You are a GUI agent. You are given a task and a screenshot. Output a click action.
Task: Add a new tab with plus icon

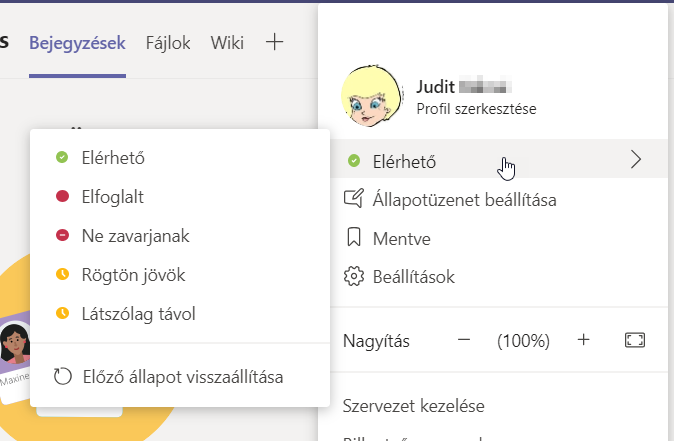(x=275, y=42)
